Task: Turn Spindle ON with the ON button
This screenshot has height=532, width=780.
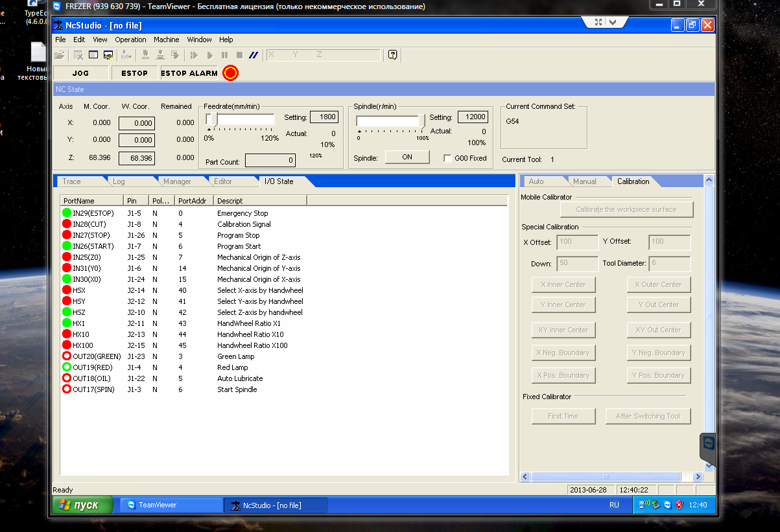Action: click(x=407, y=157)
